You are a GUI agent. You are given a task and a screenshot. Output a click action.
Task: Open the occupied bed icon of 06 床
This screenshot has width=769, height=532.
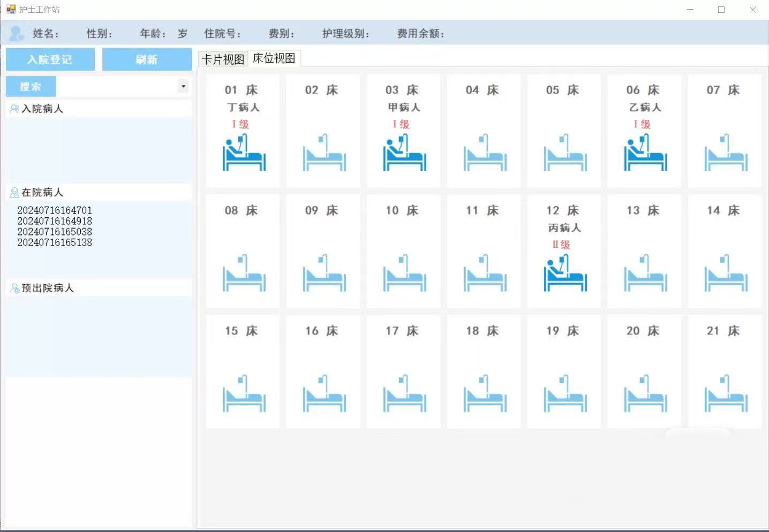click(x=645, y=153)
